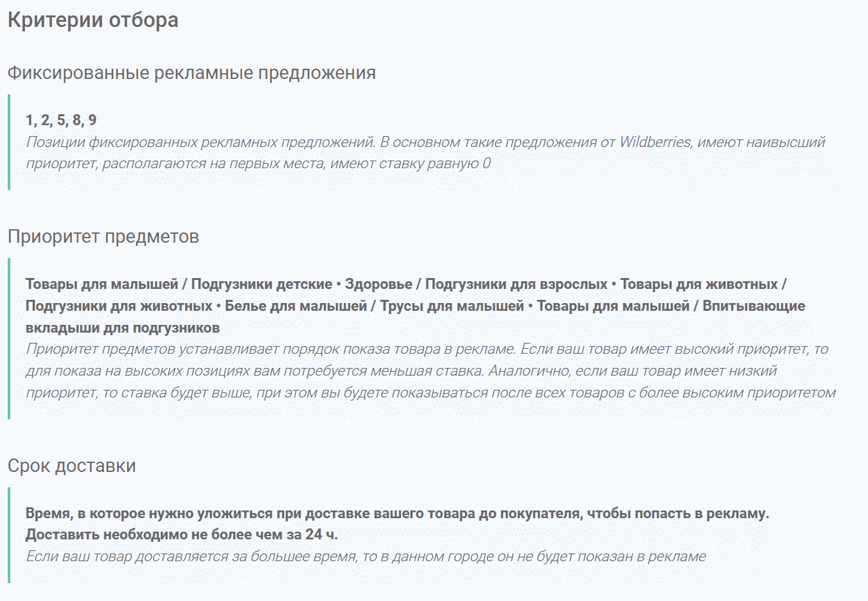Select "Белье для малышей / Трусы для малышей" entry
The height and width of the screenshot is (601, 868).
click(x=374, y=306)
